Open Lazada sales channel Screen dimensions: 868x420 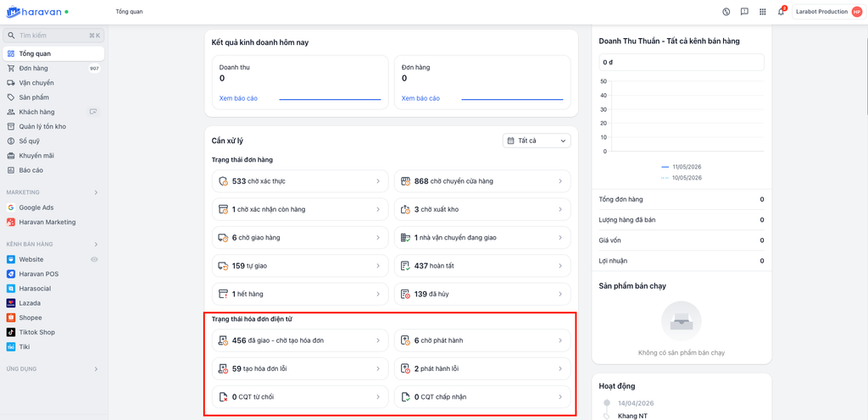click(30, 303)
